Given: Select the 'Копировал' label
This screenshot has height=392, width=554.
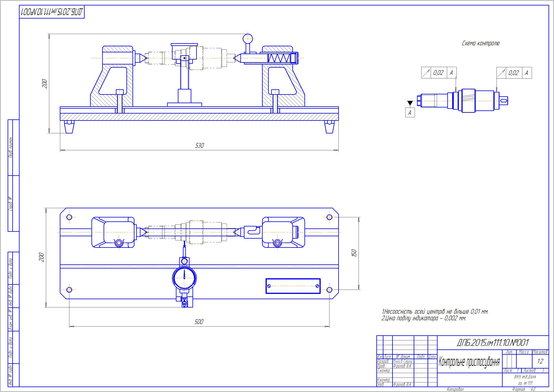Looking at the screenshot, I should coord(455,389).
